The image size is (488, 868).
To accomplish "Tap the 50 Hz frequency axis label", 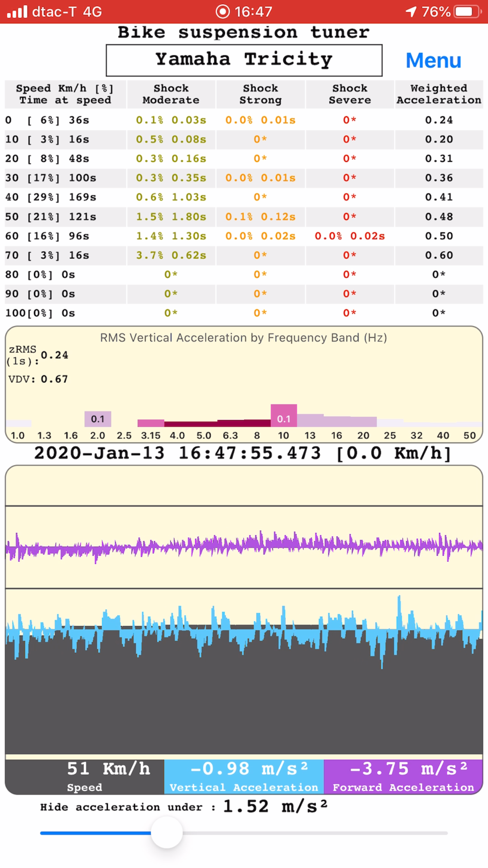I will [x=469, y=435].
